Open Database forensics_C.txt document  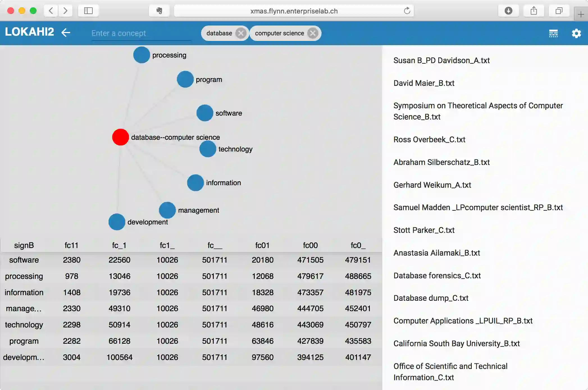(437, 276)
